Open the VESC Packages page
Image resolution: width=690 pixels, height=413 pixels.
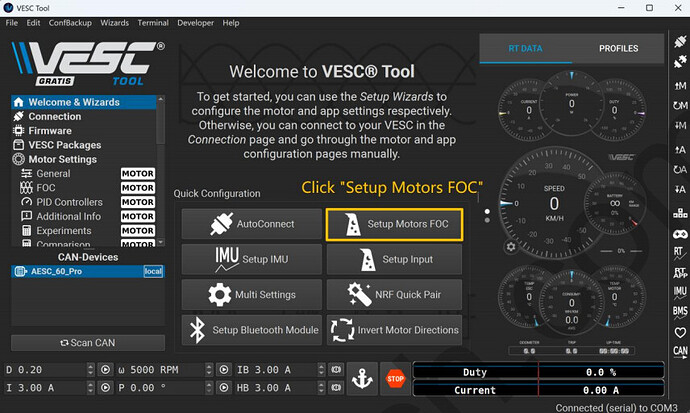pos(84,145)
